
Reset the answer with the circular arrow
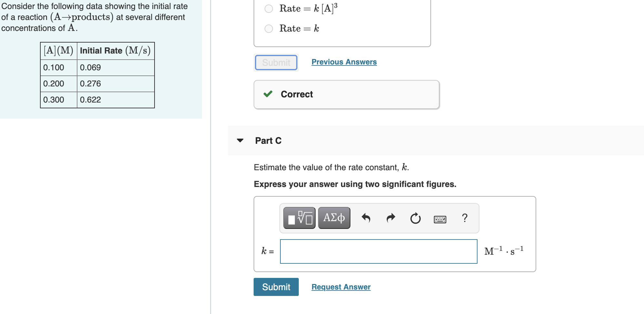tap(415, 218)
